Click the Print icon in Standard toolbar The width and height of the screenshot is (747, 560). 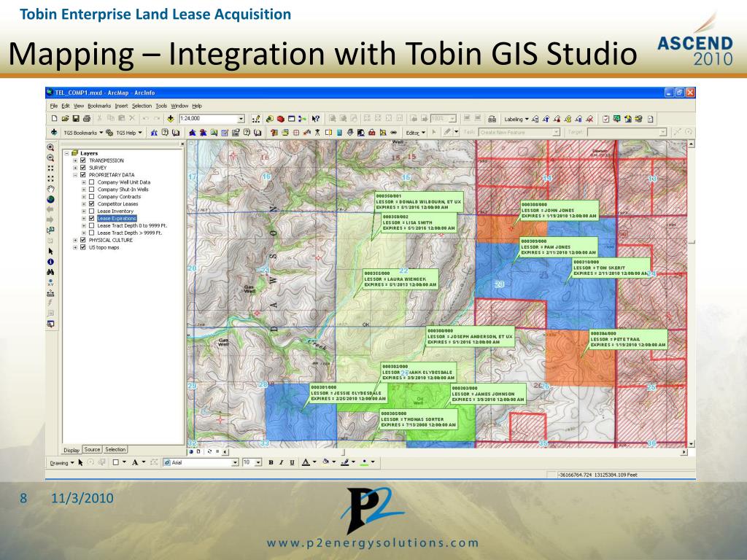[x=86, y=119]
